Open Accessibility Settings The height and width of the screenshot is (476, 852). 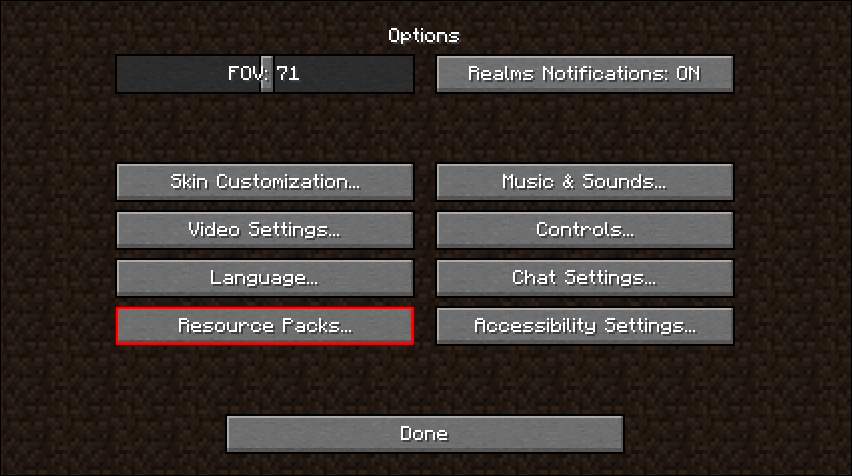pyautogui.click(x=585, y=326)
